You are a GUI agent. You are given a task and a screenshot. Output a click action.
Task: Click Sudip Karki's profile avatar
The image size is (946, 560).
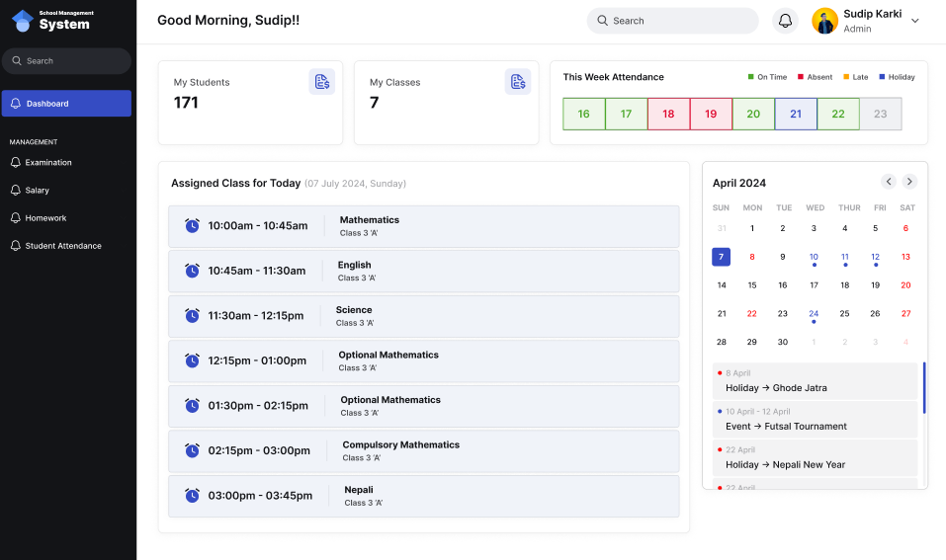pyautogui.click(x=824, y=21)
